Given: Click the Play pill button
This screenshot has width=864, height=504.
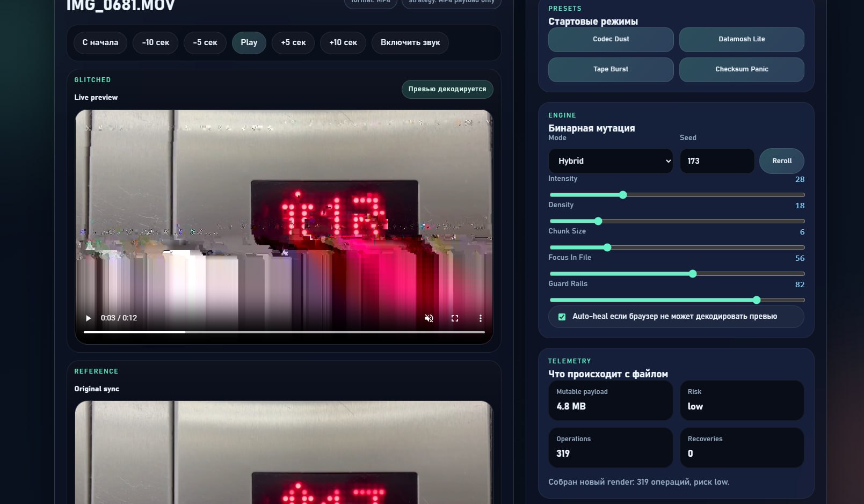Looking at the screenshot, I should pos(249,43).
